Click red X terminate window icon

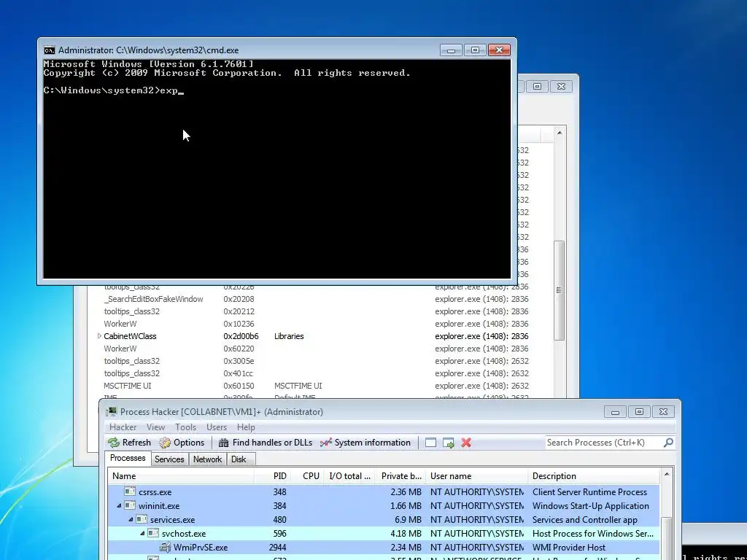[x=466, y=443]
